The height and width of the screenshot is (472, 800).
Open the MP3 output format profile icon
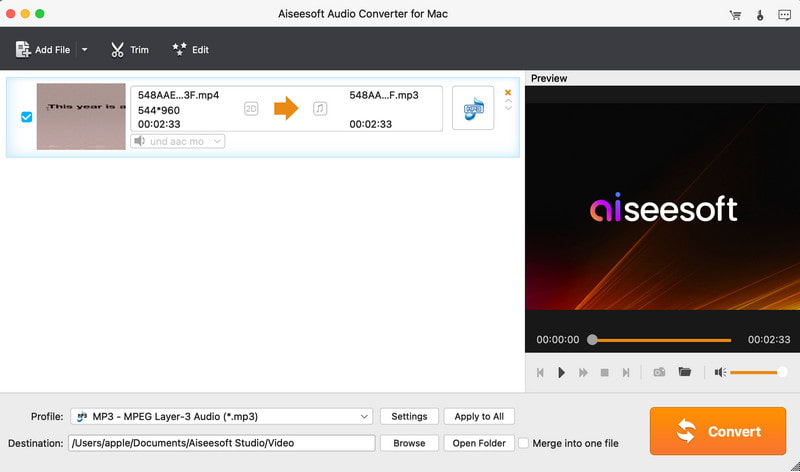473,108
